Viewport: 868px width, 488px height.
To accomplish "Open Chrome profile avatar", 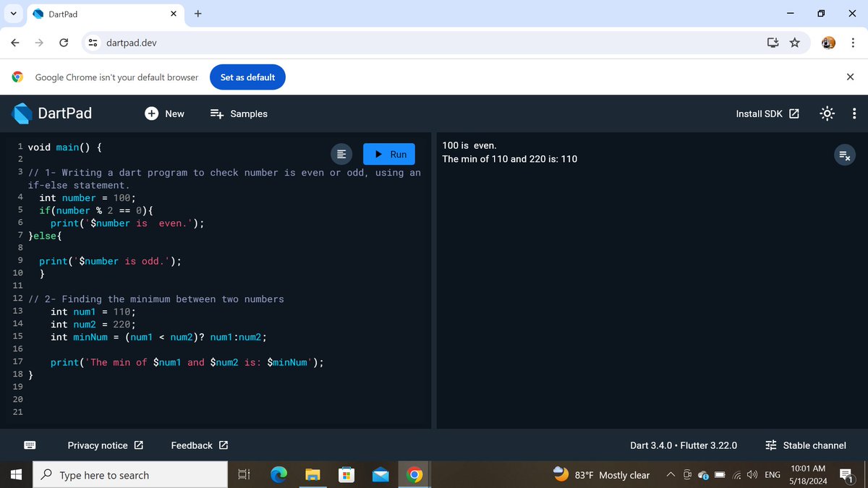I will 829,43.
